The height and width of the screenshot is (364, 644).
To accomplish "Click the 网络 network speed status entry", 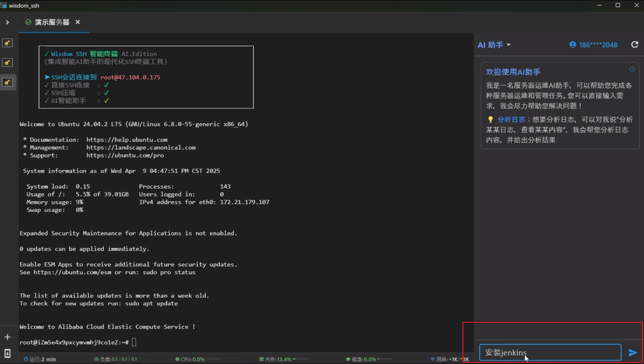I will (450, 359).
